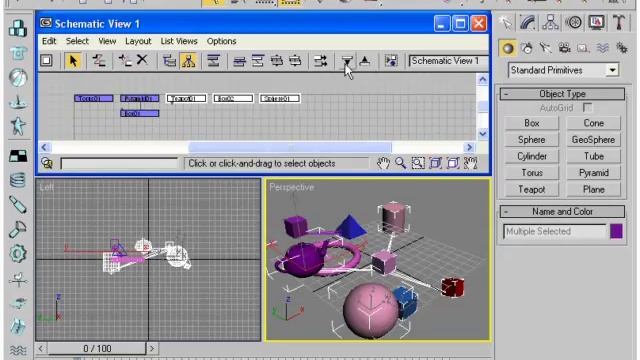Open the purple object color swatch
The image size is (640, 360).
616,231
